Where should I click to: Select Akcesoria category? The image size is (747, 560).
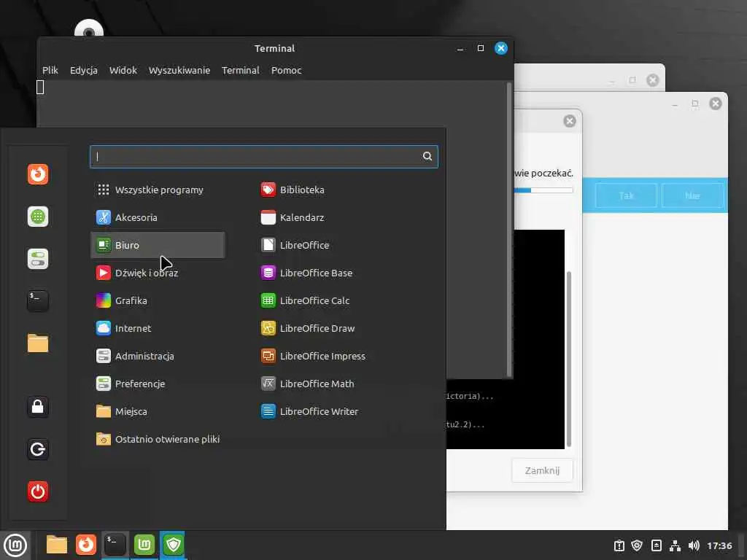tap(158, 217)
